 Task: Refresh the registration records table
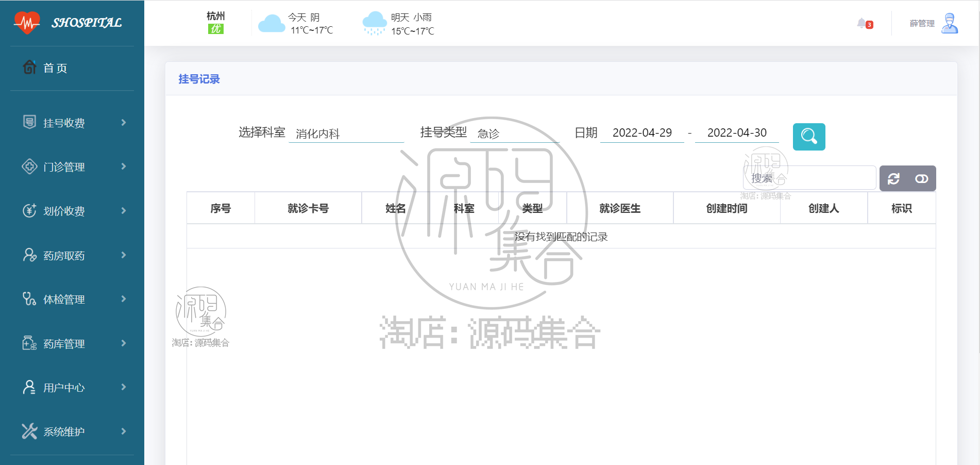point(893,178)
